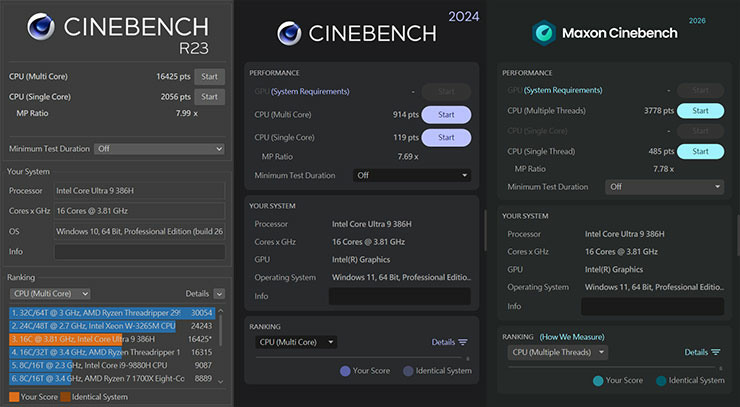The height and width of the screenshot is (407, 740).
Task: Click the Cinebench 2024 vertical panel scrollbar
Action: 485,230
